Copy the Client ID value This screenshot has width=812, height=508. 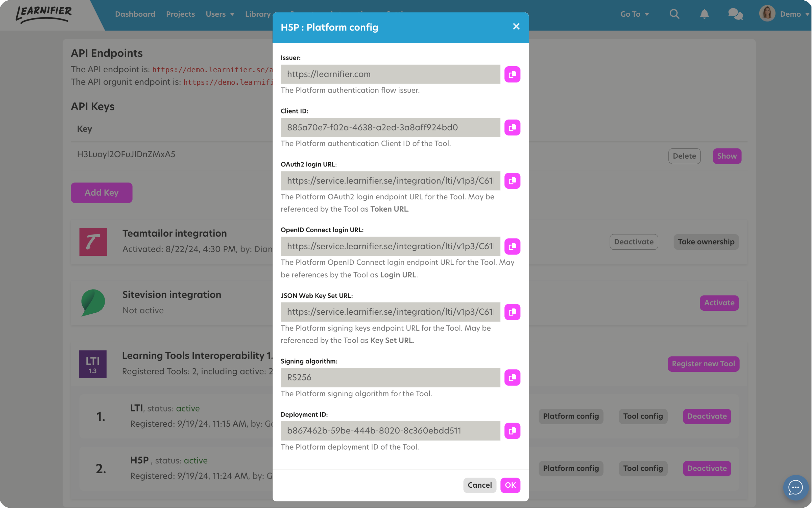512,128
